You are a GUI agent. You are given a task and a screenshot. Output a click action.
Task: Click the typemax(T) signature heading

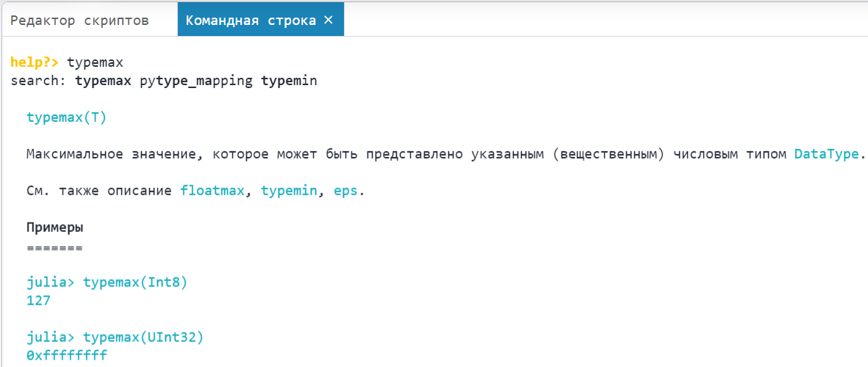pos(66,117)
